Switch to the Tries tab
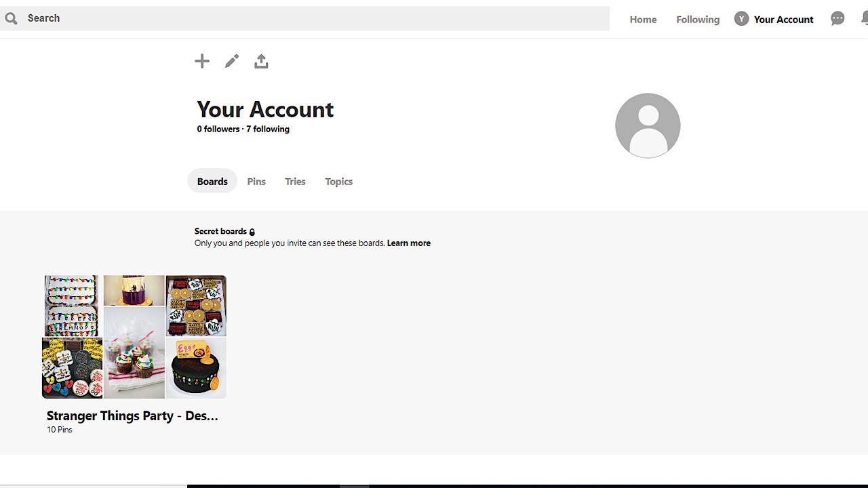This screenshot has width=868, height=488. (295, 181)
